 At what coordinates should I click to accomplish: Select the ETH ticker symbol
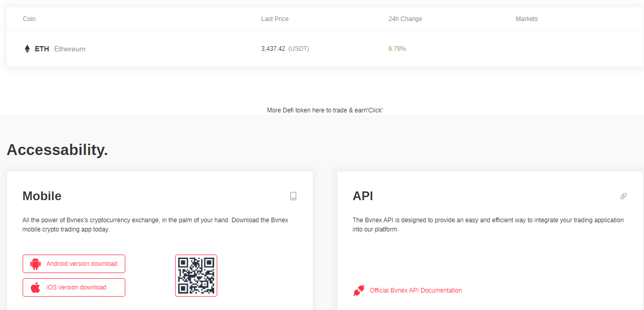(42, 49)
